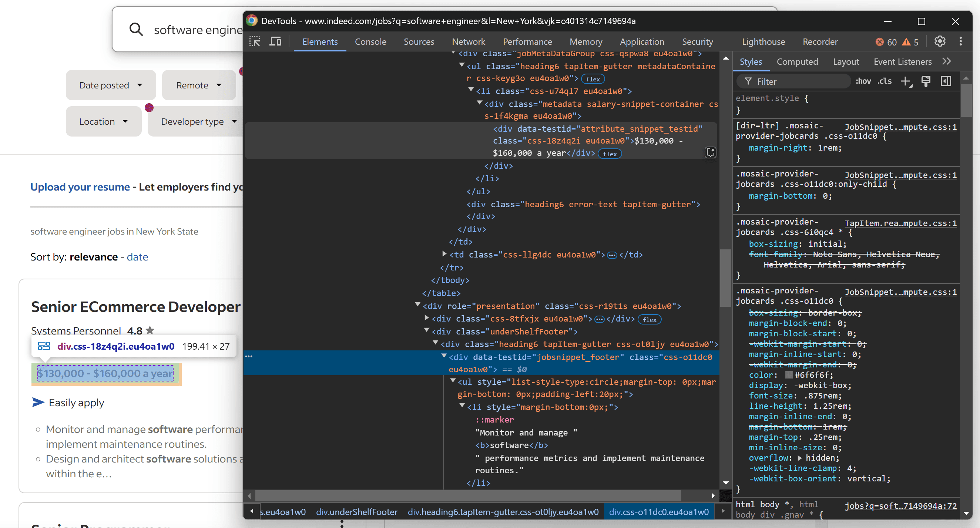980x528 pixels.
Task: Click the Chrome icon in DevTools title bar
Action: click(x=251, y=21)
